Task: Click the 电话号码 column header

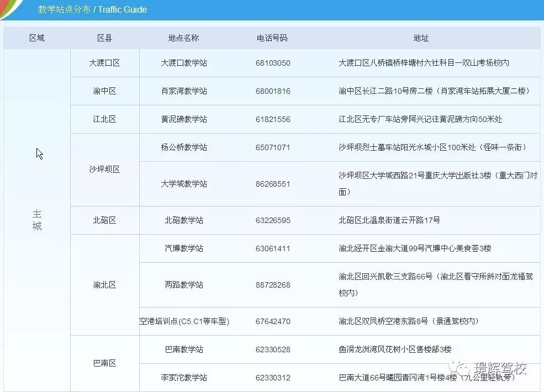Action: click(x=272, y=38)
